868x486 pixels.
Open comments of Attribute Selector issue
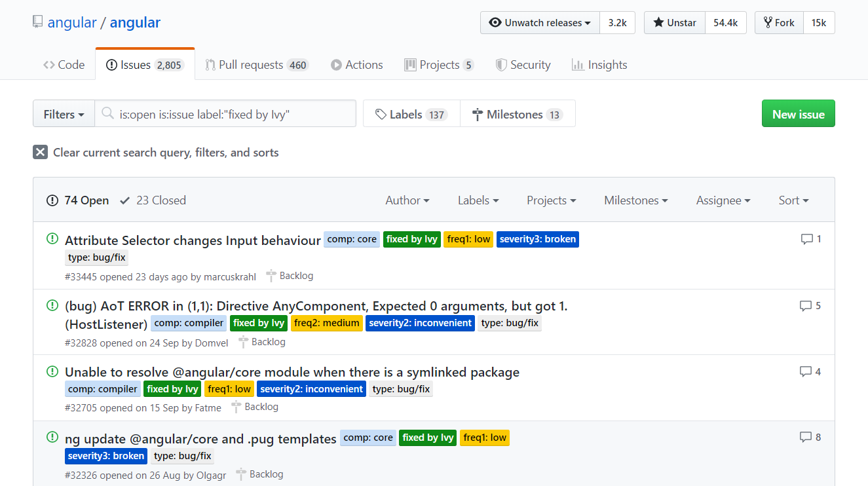(x=811, y=239)
